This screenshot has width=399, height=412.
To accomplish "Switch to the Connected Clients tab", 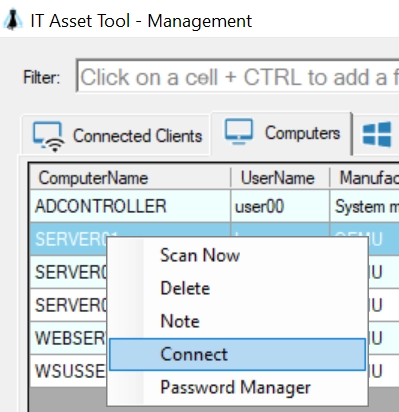I will tap(116, 135).
